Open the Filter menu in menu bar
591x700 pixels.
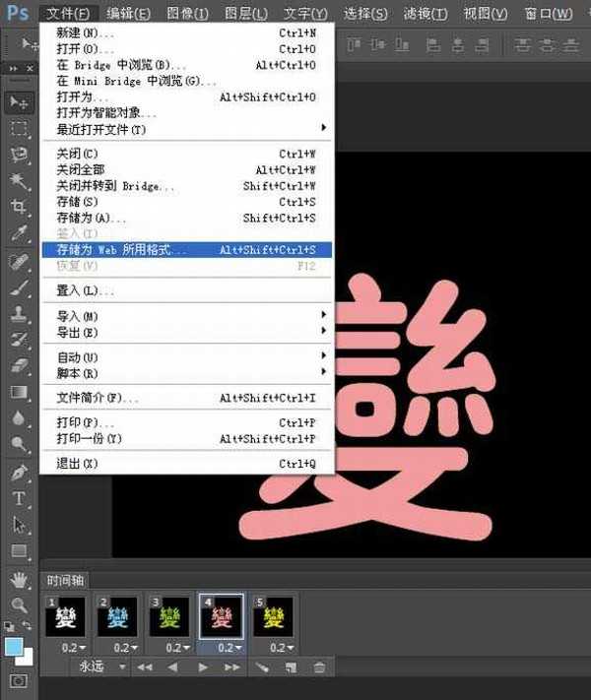426,14
